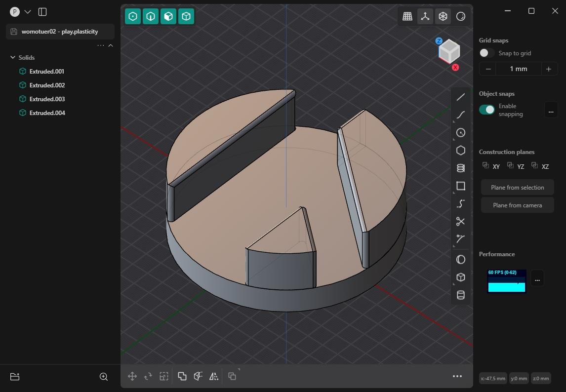Select the Circle tool icon

click(460, 133)
